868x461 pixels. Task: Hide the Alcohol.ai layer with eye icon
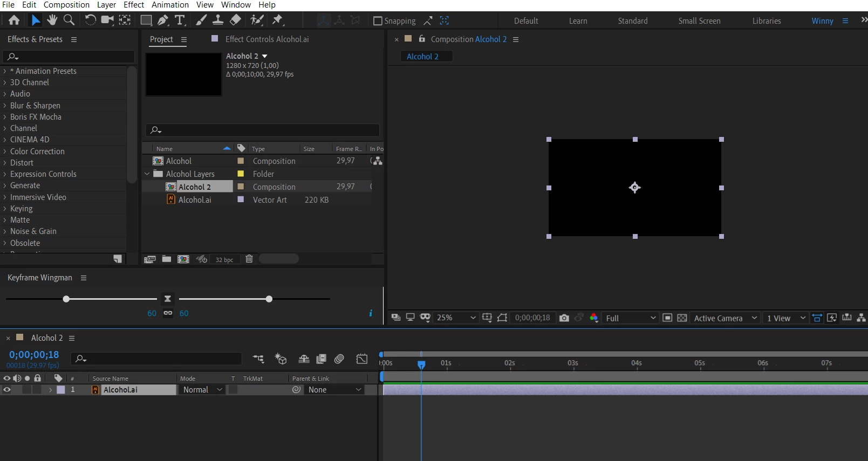click(7, 390)
